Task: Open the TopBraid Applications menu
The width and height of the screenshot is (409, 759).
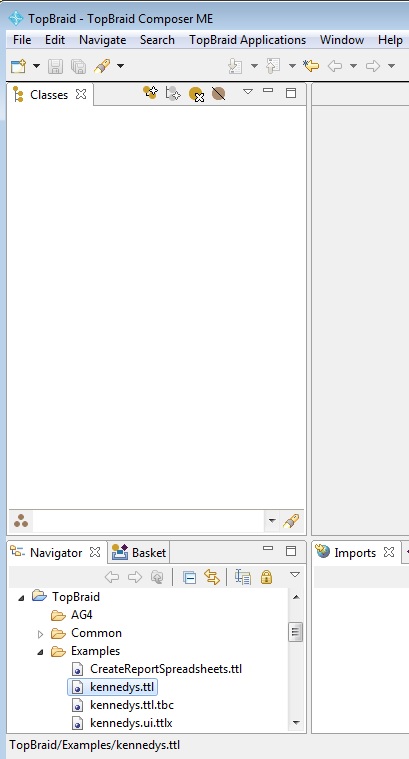Action: coord(247,40)
